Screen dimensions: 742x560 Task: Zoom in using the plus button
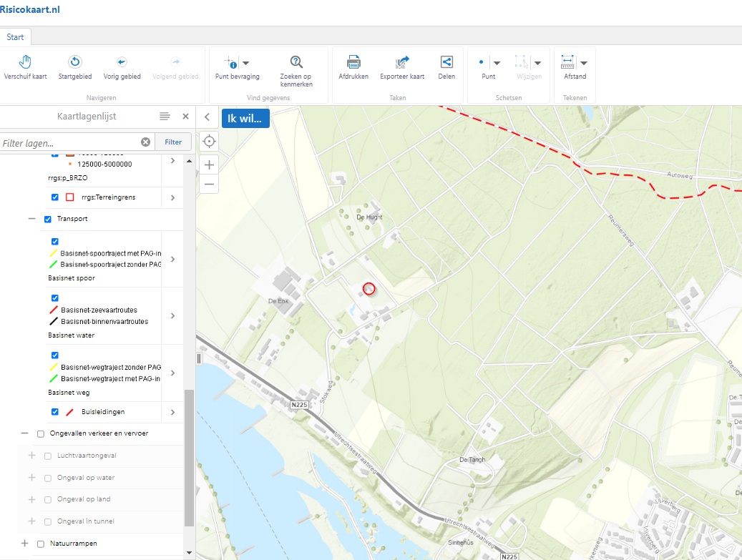click(209, 164)
